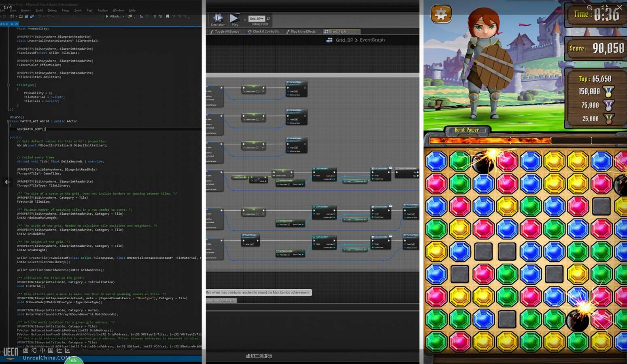Click the bronze medal next to 25,000
627x364 pixels.
(608, 119)
